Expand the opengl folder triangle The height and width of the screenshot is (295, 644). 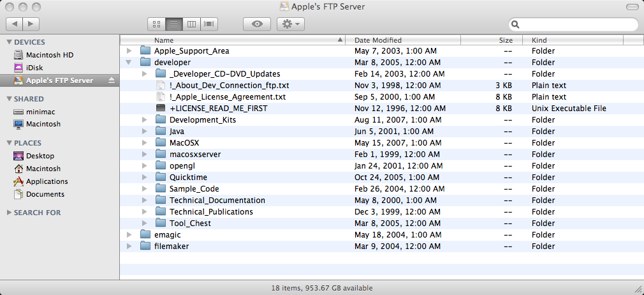tap(145, 166)
